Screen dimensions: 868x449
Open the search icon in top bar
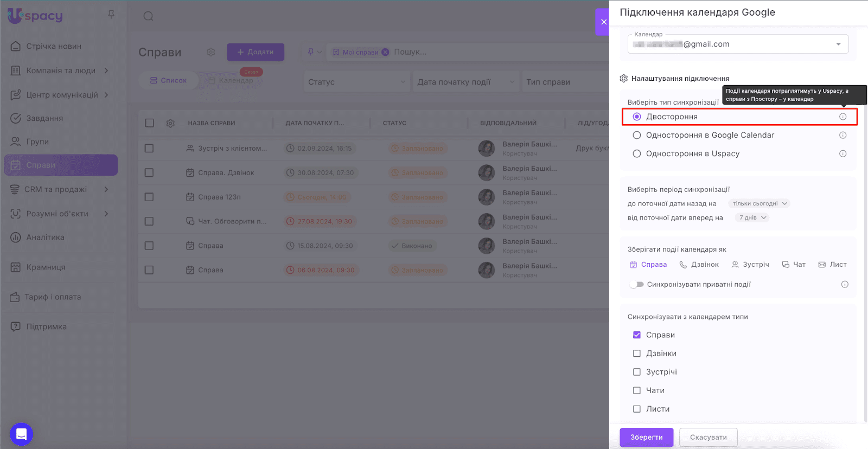[x=148, y=16]
